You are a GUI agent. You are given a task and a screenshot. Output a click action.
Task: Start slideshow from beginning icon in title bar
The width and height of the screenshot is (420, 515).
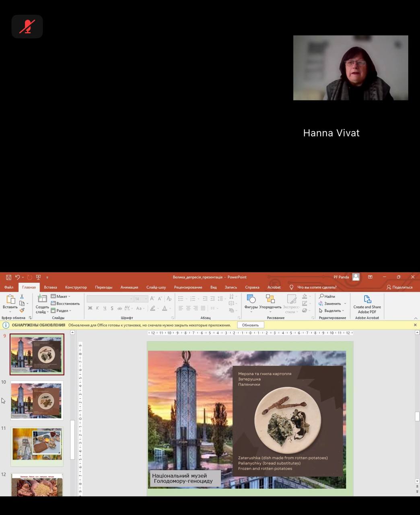tap(39, 277)
